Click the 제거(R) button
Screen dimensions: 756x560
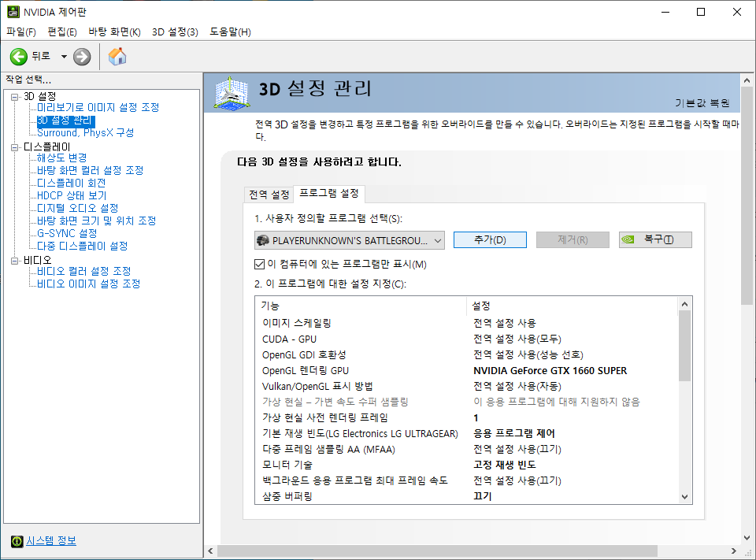tap(573, 239)
